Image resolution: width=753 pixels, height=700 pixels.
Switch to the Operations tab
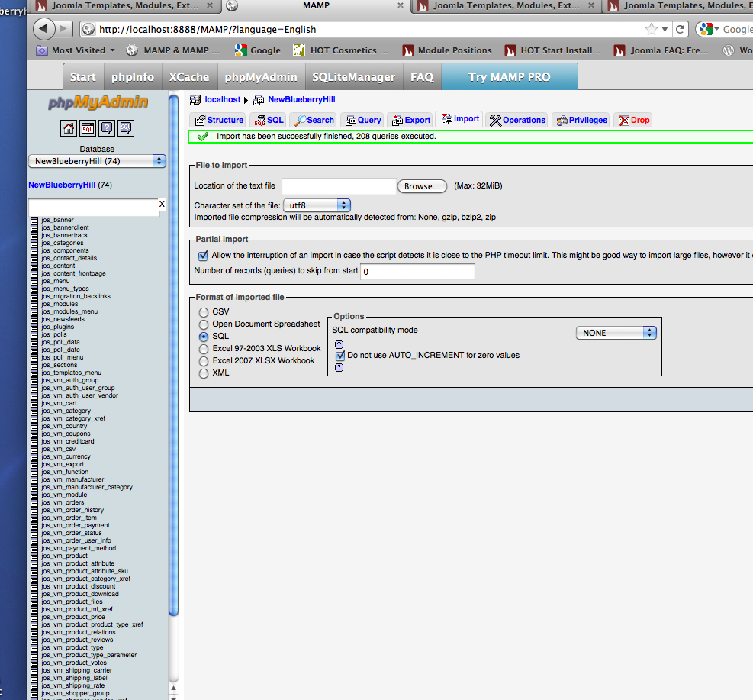518,120
